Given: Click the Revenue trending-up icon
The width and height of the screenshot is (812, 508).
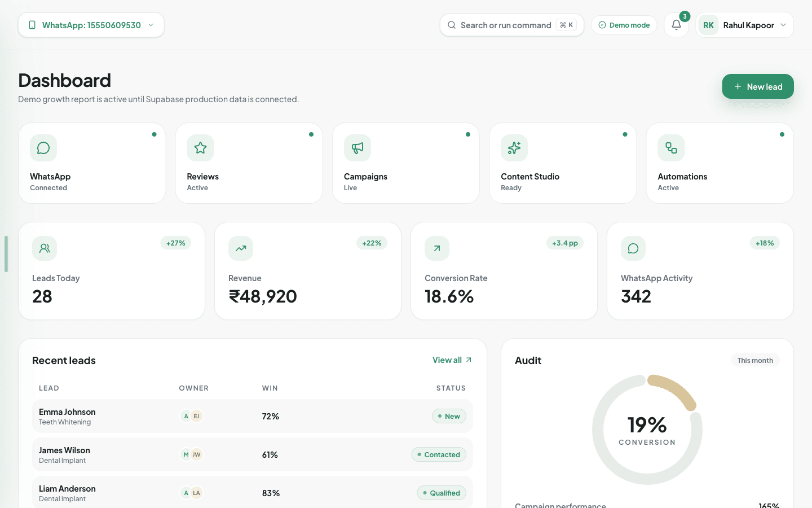Looking at the screenshot, I should click(x=241, y=248).
